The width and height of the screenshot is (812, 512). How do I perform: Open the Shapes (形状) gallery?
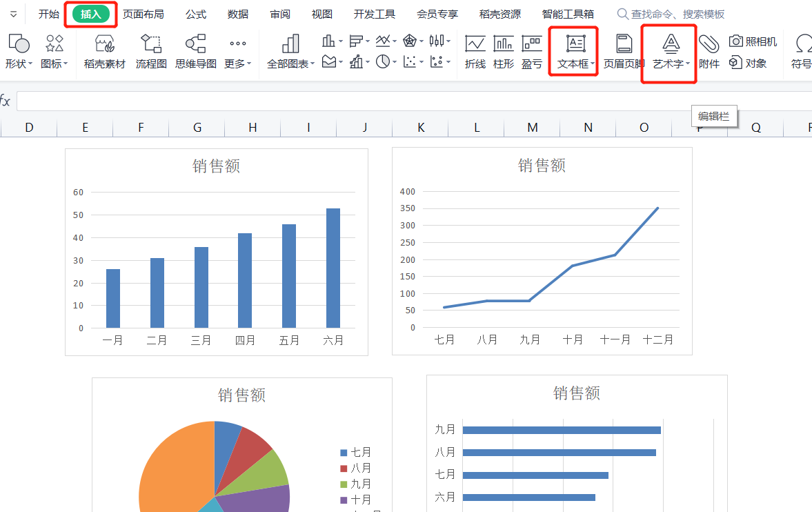pos(19,51)
